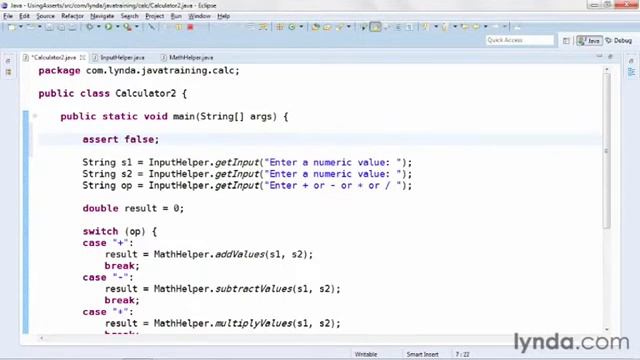The width and height of the screenshot is (640, 360).
Task: Open the Run menu
Action: tap(176, 16)
